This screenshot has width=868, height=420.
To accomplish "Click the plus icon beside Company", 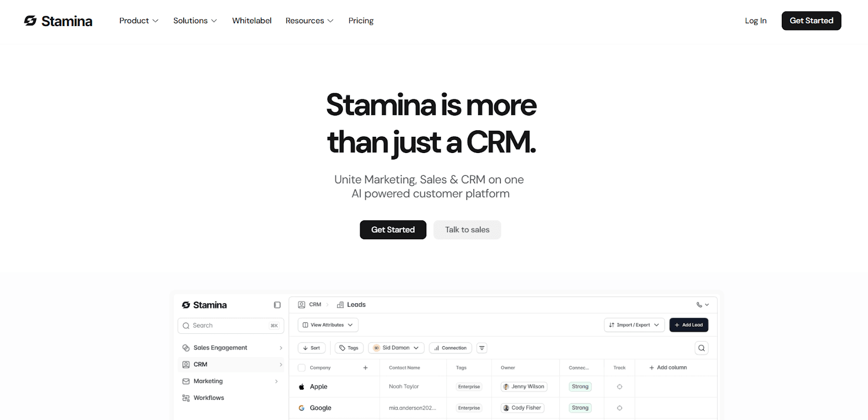I will [x=365, y=368].
